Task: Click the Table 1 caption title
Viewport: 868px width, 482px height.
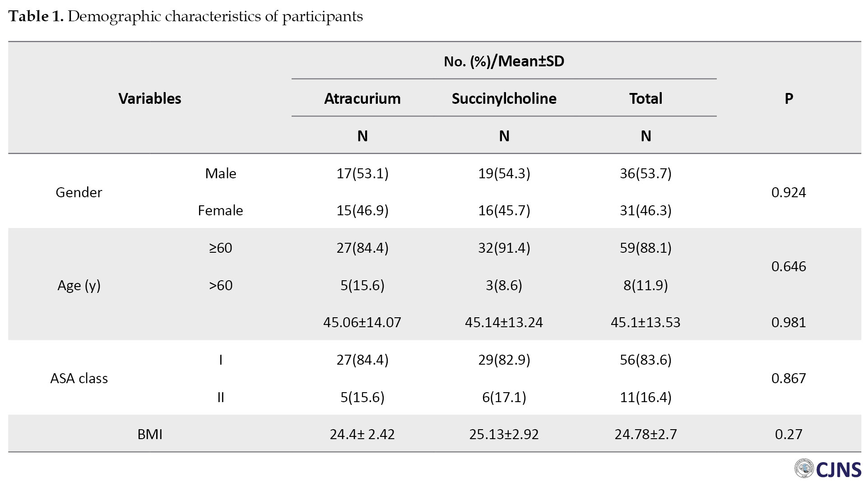Action: (x=186, y=16)
